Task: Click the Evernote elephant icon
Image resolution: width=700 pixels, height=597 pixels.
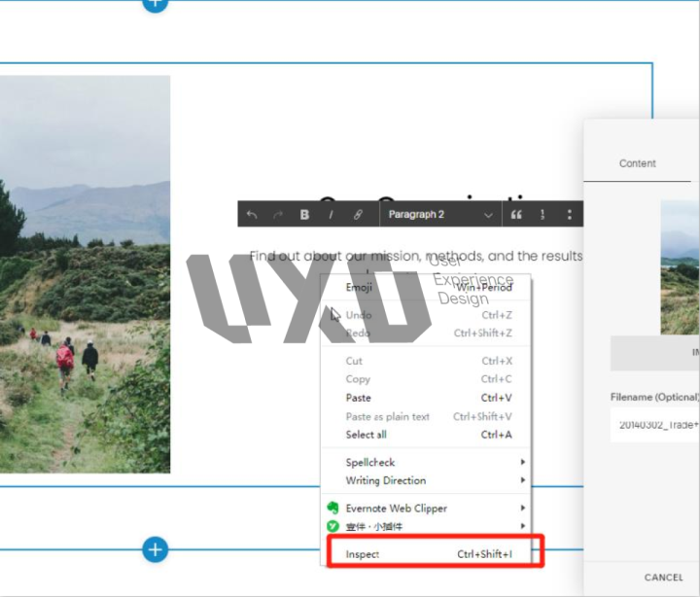Action: [333, 508]
